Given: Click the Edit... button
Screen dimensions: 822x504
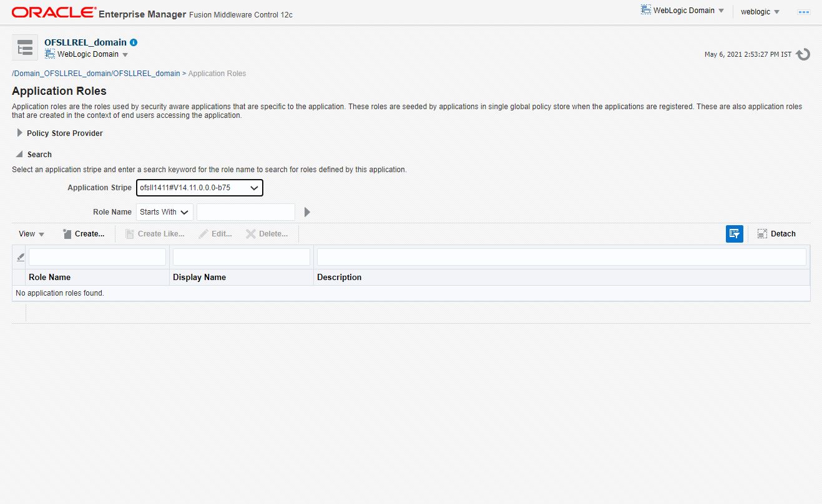Looking at the screenshot, I should (x=215, y=234).
